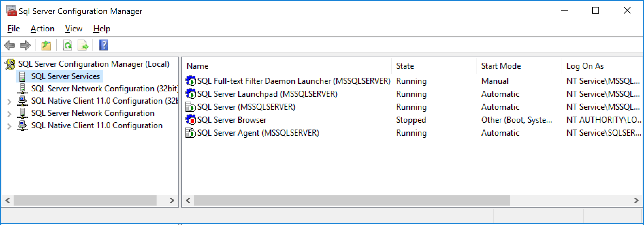Click the Export List toolbar icon

click(x=83, y=45)
